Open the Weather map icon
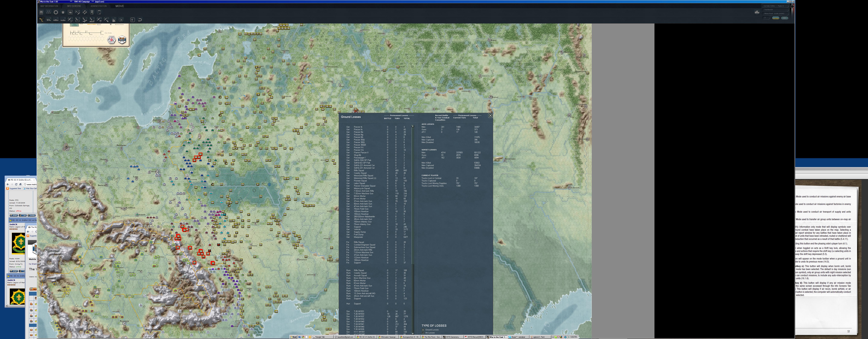The height and width of the screenshot is (339, 868). (70, 13)
